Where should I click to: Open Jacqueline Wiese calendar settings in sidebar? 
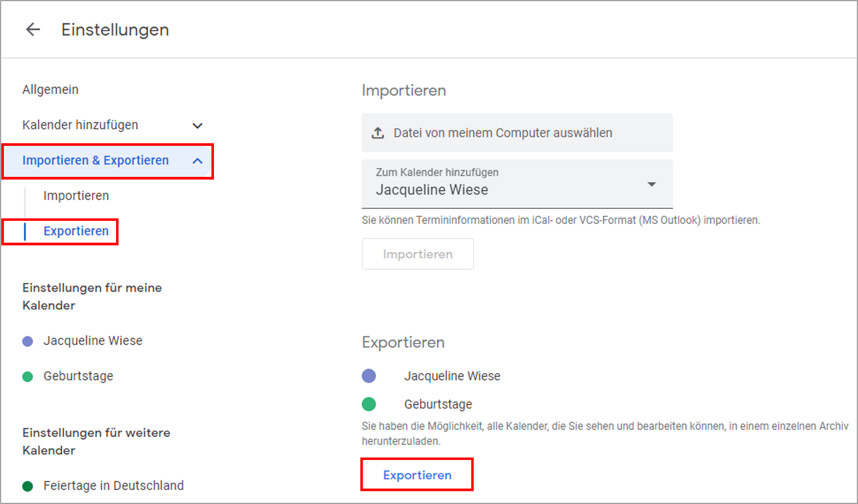pyautogui.click(x=93, y=341)
